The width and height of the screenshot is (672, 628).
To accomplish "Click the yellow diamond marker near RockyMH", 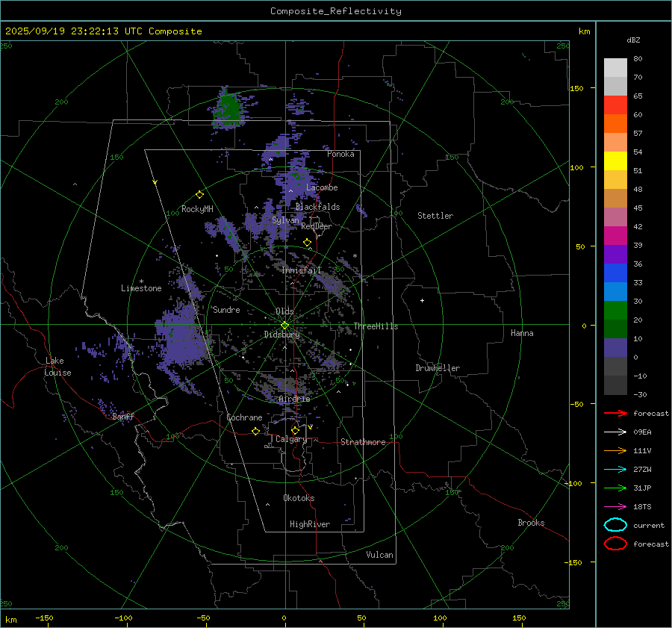I will point(199,194).
